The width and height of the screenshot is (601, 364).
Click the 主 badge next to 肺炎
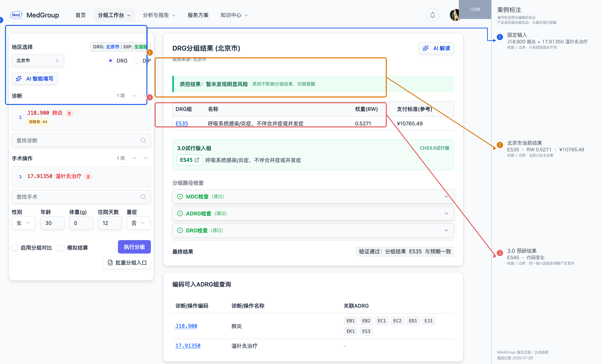click(x=69, y=113)
